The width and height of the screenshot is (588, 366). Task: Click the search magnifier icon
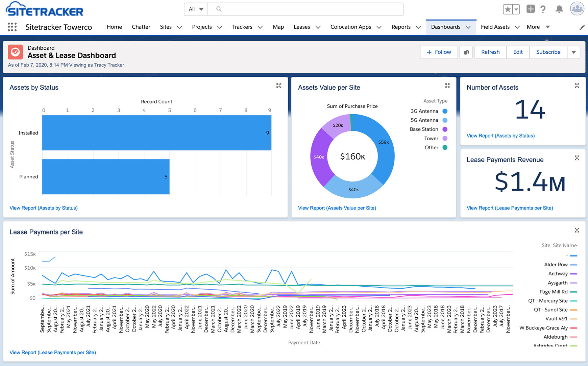pos(219,9)
